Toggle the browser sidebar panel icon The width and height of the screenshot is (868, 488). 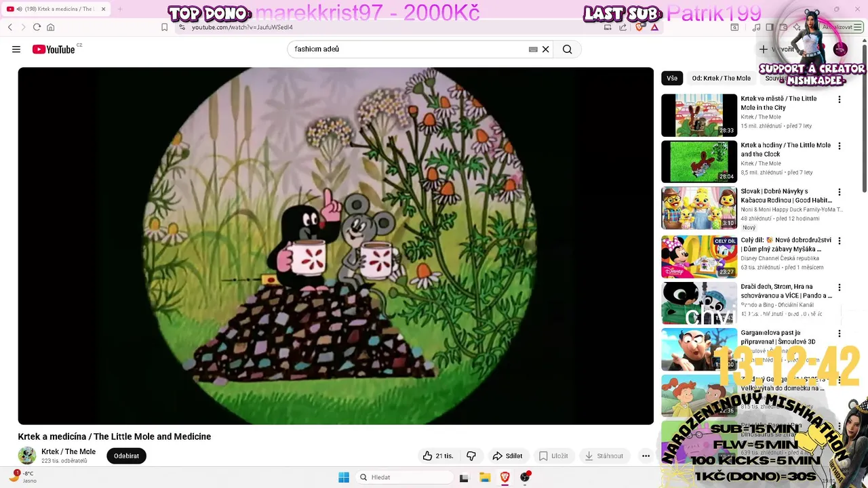click(770, 27)
